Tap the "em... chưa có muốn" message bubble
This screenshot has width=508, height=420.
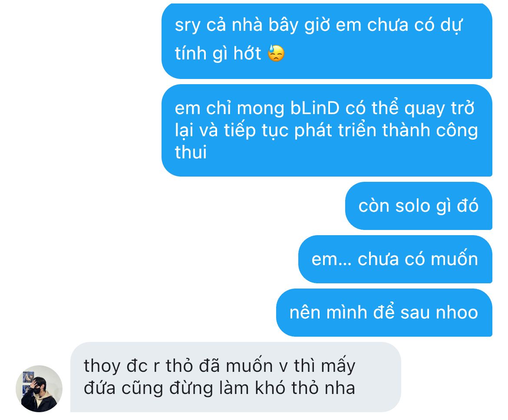tap(395, 259)
